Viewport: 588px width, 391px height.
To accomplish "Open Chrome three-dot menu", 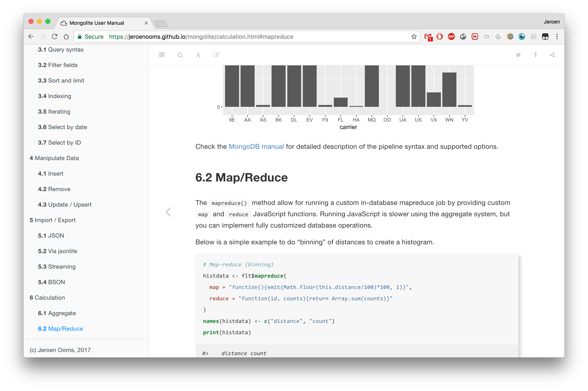I will [x=557, y=37].
